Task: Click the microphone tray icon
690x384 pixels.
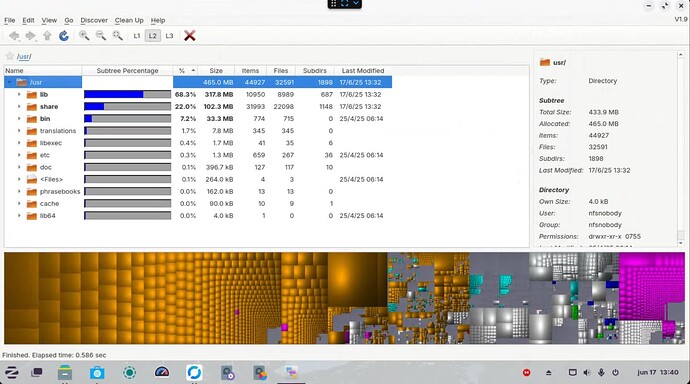Action: pyautogui.click(x=601, y=373)
